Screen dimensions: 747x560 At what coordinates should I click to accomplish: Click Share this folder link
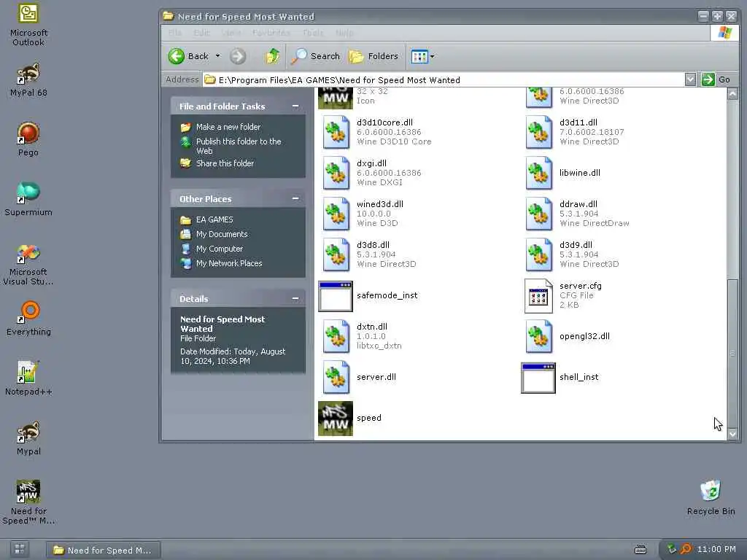225,163
